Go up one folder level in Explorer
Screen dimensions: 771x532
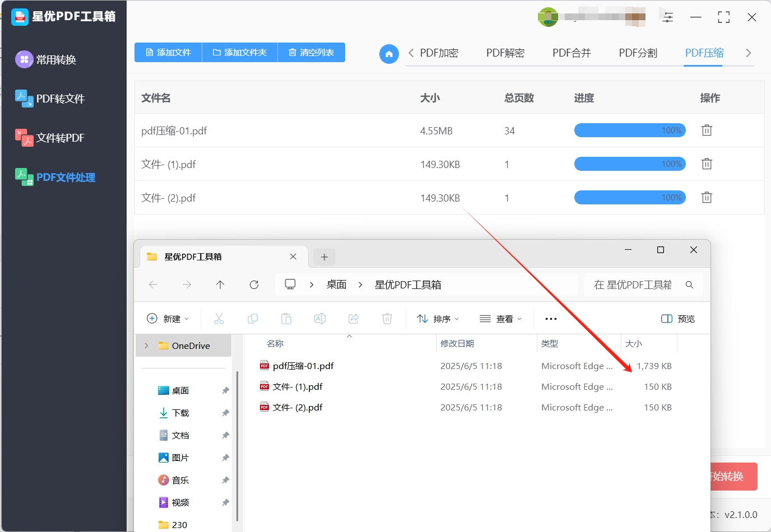(x=220, y=284)
